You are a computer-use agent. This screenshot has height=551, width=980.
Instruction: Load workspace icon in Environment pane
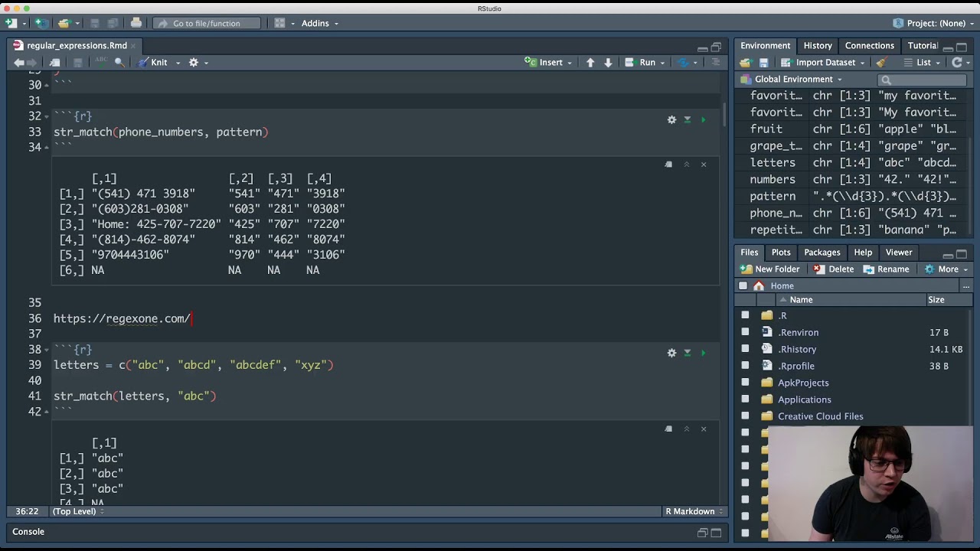[x=746, y=62]
